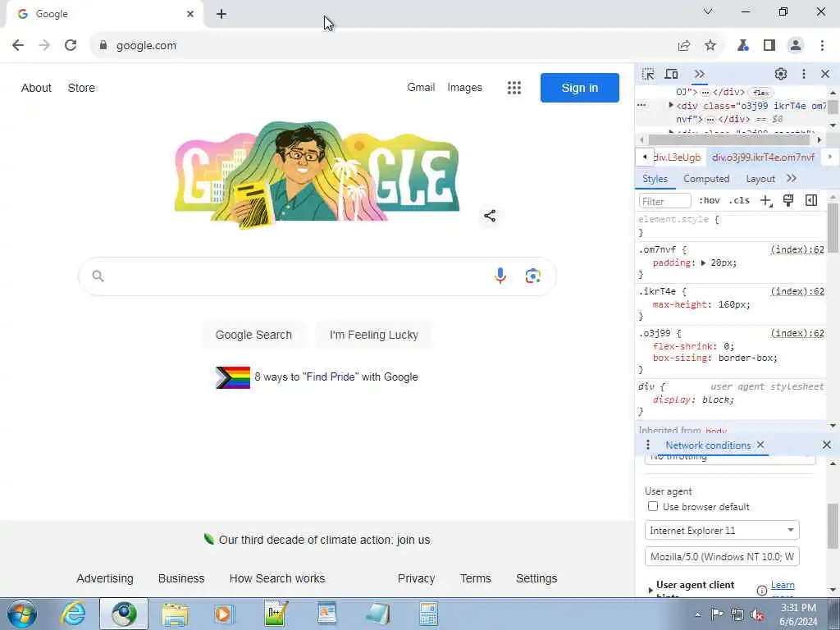The image size is (840, 630).
Task: Select div.o3j99.ikrT4e.om7nvf breadcrumb
Action: pyautogui.click(x=764, y=157)
